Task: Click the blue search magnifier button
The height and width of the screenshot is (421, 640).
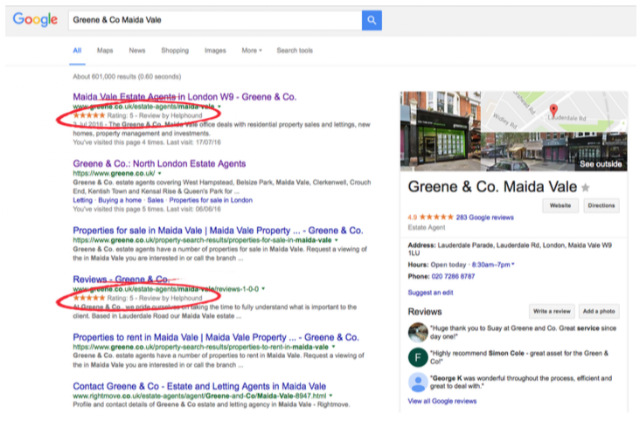Action: pyautogui.click(x=371, y=20)
